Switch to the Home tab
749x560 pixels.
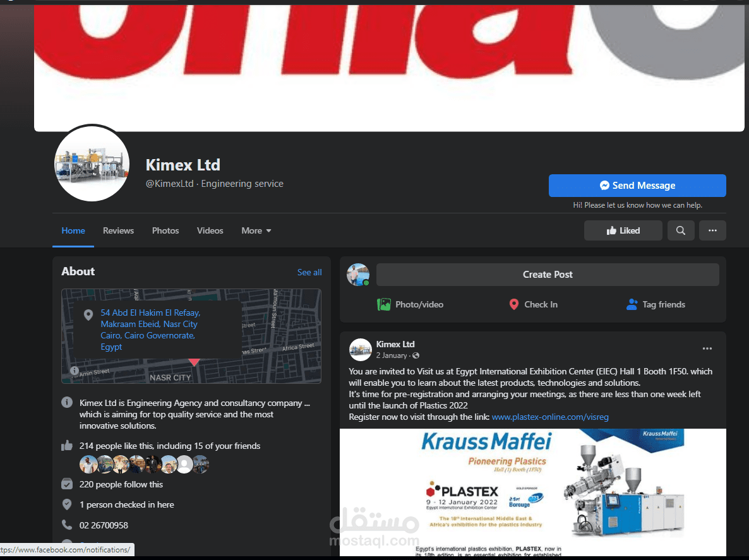(73, 230)
